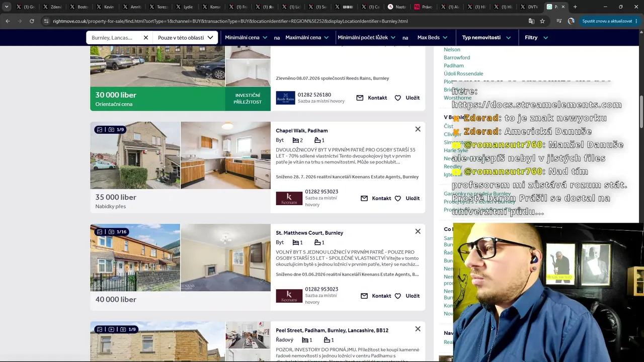Open a new browser tab
Image resolution: width=644 pixels, height=362 pixels.
point(575,7)
